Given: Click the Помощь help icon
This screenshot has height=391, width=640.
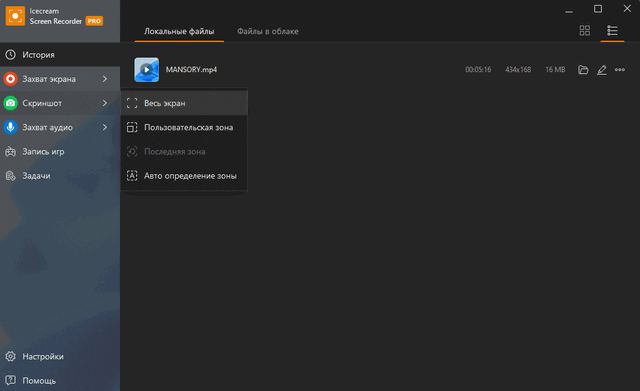Looking at the screenshot, I should point(11,380).
